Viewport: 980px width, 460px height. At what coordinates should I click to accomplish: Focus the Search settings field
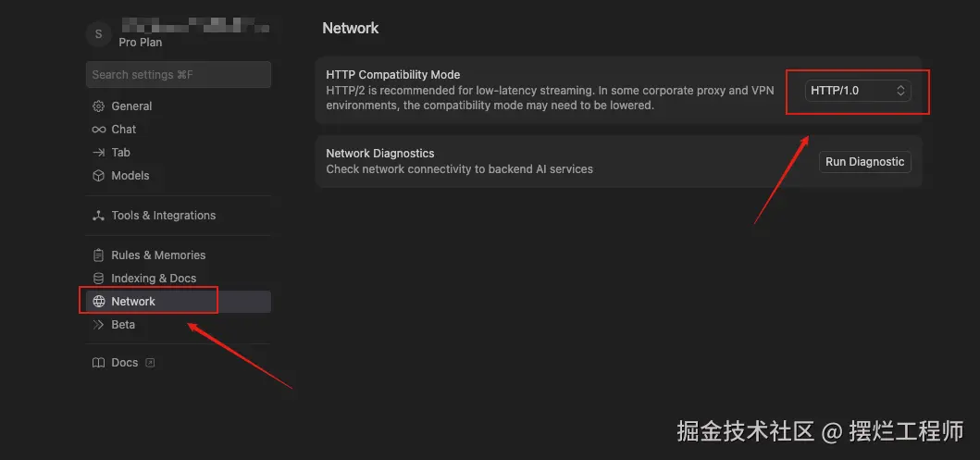(x=178, y=75)
